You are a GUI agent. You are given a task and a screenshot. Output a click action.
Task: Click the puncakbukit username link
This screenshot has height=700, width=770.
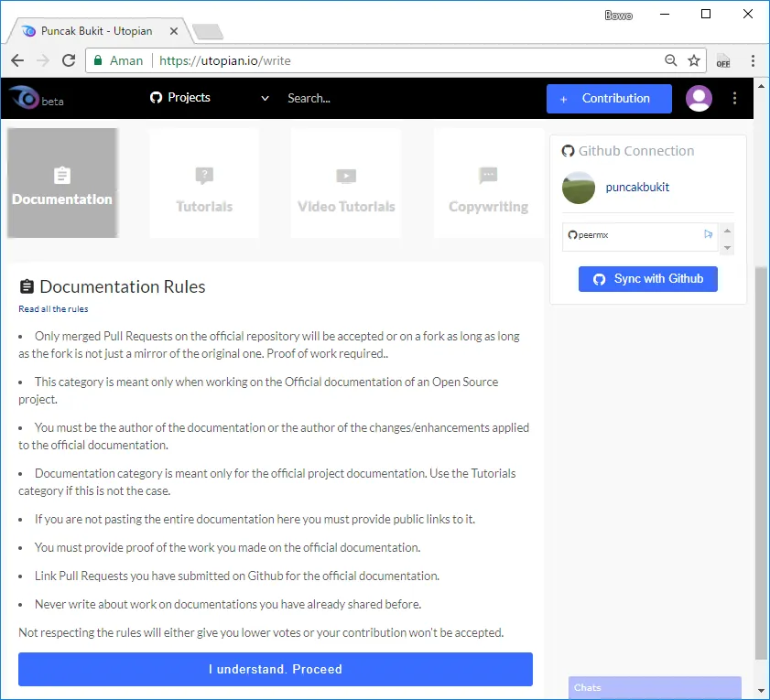point(637,187)
